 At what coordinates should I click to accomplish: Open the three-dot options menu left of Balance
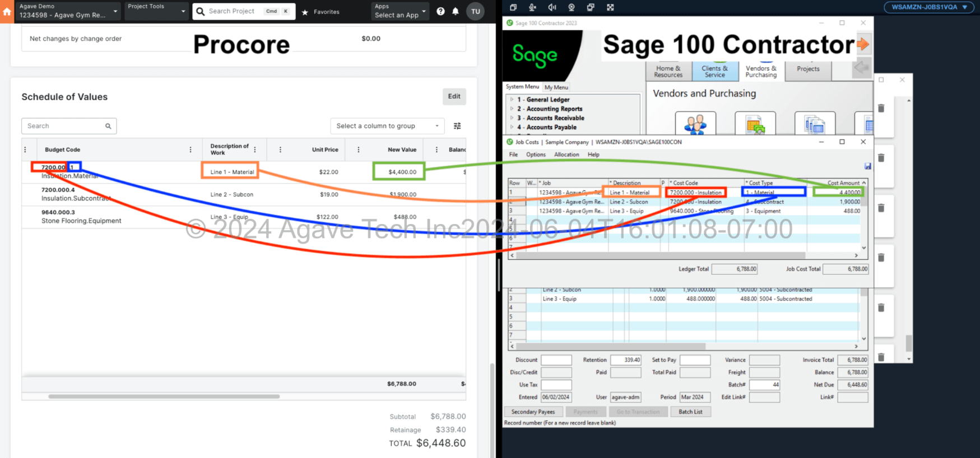tap(436, 149)
